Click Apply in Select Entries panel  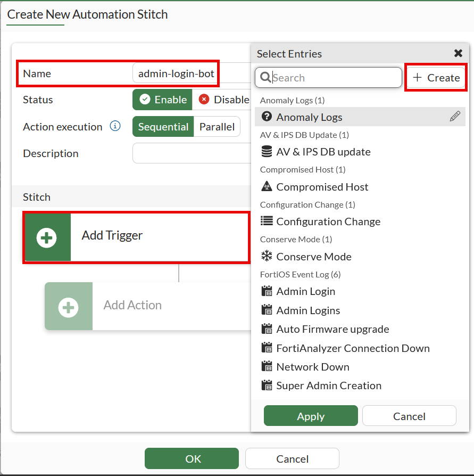(311, 416)
